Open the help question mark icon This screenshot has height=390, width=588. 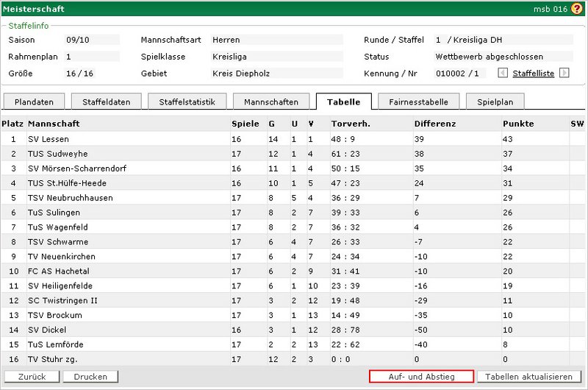pos(576,9)
